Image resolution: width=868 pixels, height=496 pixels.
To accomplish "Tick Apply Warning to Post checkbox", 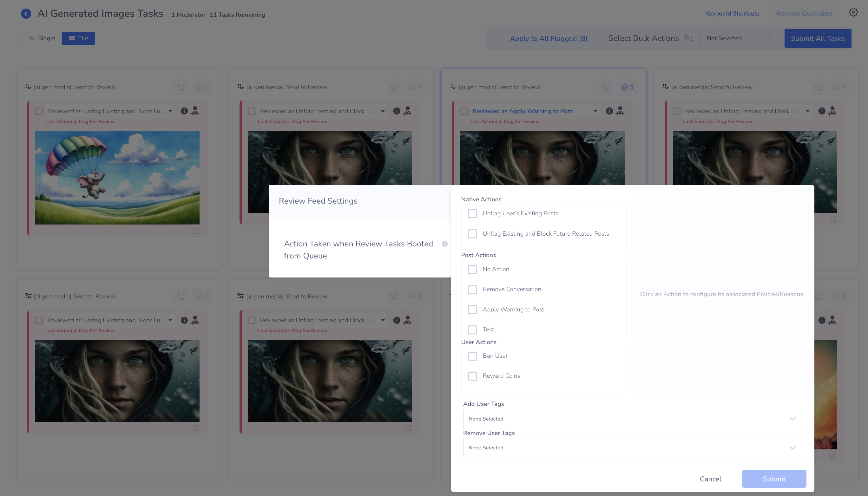I will coord(472,310).
